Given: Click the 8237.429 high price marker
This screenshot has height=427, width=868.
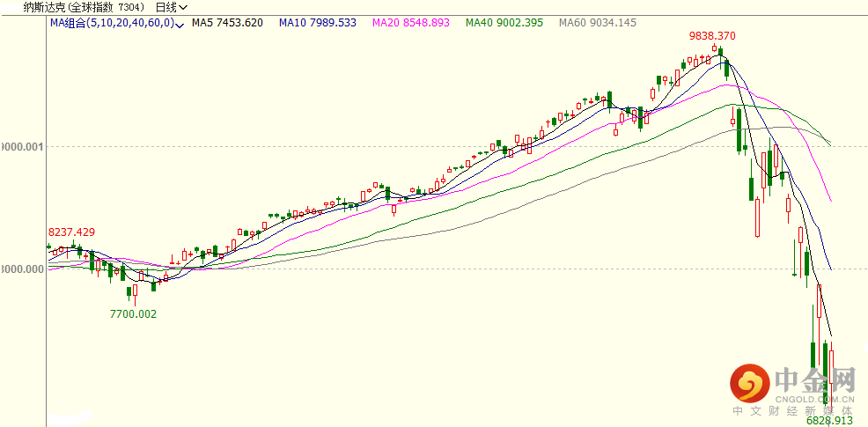Looking at the screenshot, I should click(x=71, y=232).
